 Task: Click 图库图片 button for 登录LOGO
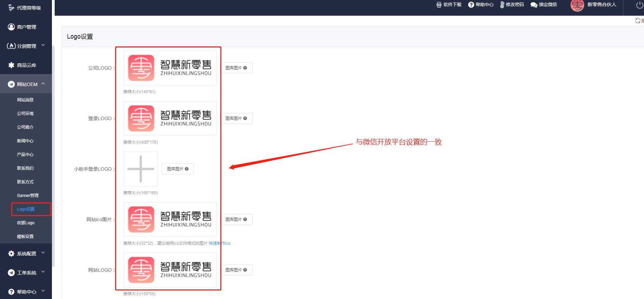(x=236, y=118)
